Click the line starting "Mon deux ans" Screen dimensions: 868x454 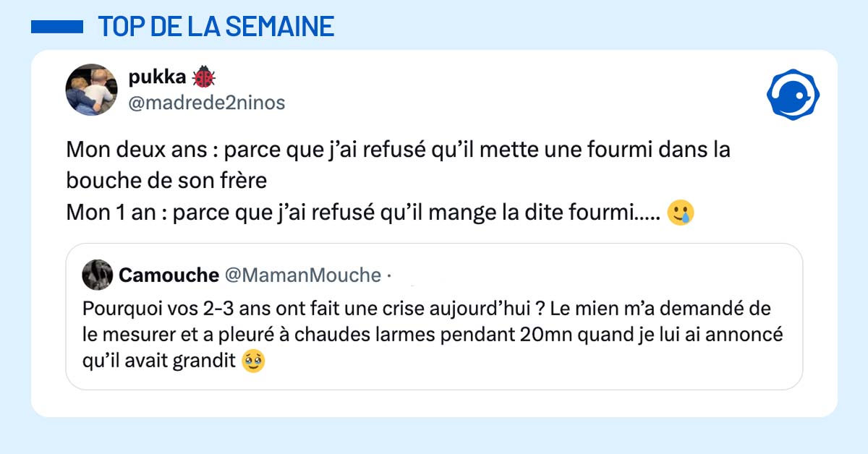(x=398, y=150)
